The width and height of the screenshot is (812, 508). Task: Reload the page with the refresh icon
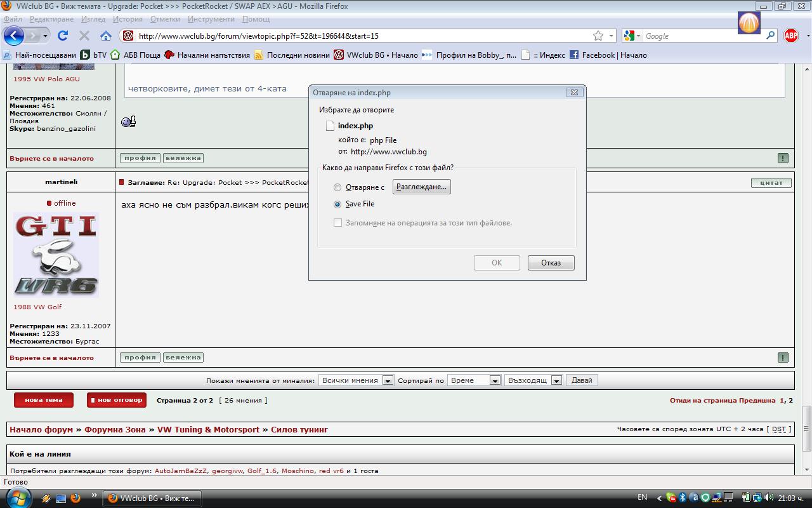(x=63, y=36)
